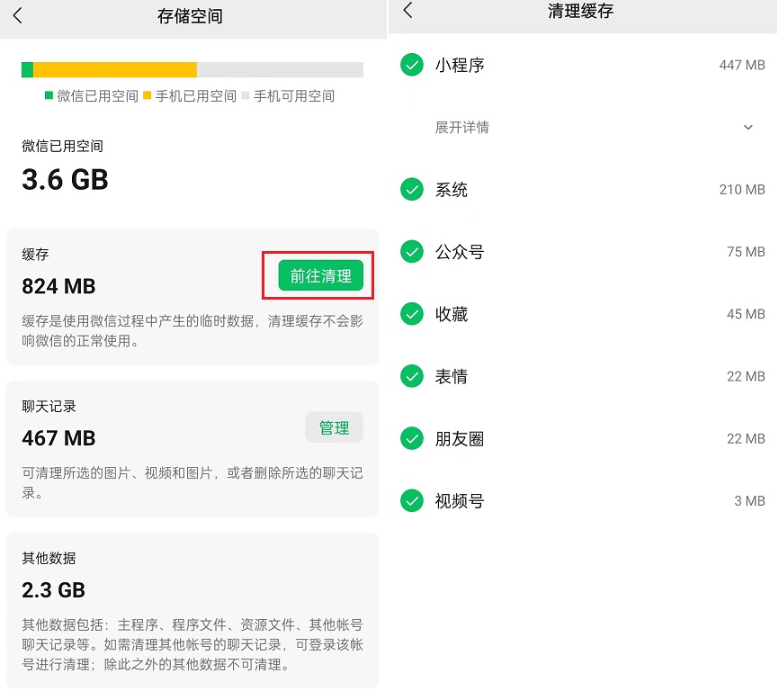Go back from the 清理缓存 screen
779x700 pixels.
pyautogui.click(x=407, y=9)
